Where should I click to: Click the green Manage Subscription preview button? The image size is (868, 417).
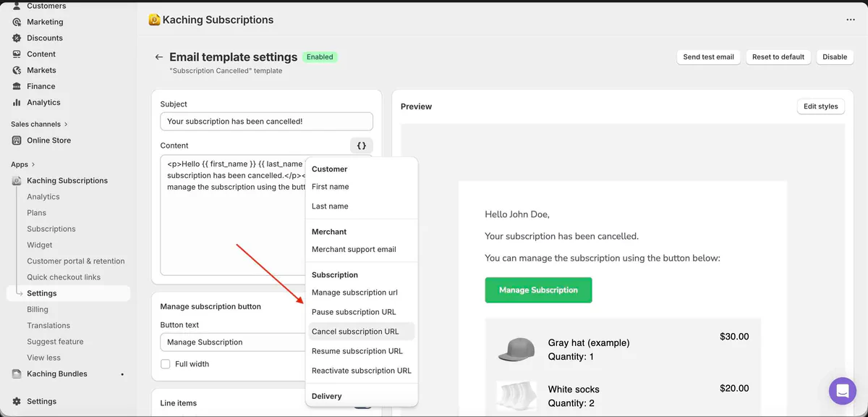click(x=538, y=290)
